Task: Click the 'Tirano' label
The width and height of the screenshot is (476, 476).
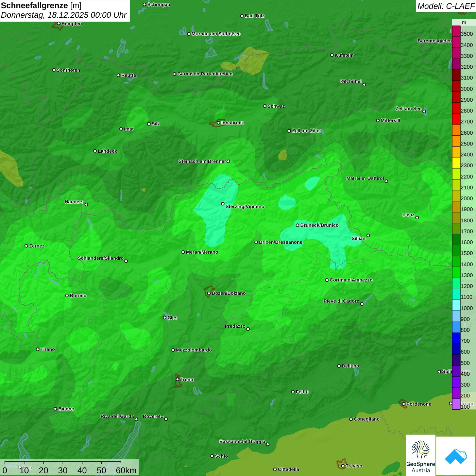Action: [x=48, y=349]
